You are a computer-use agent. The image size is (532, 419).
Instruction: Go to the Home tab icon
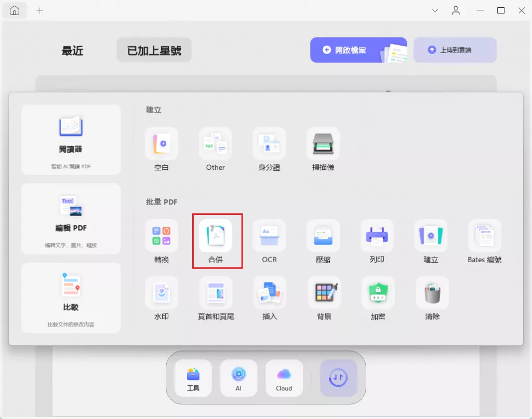pyautogui.click(x=14, y=10)
